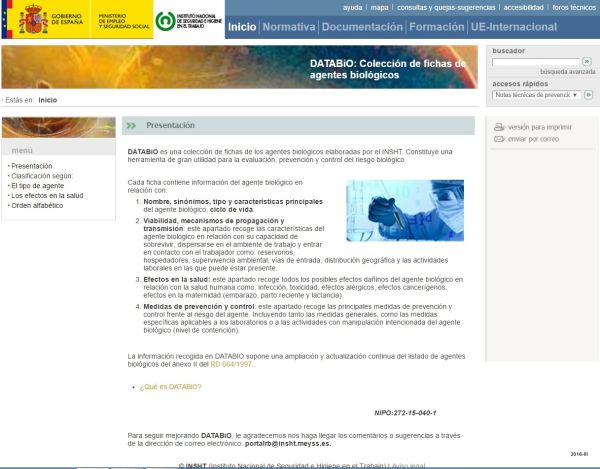Click the INSHT green circular logo
The height and width of the screenshot is (469, 600).
165,21
